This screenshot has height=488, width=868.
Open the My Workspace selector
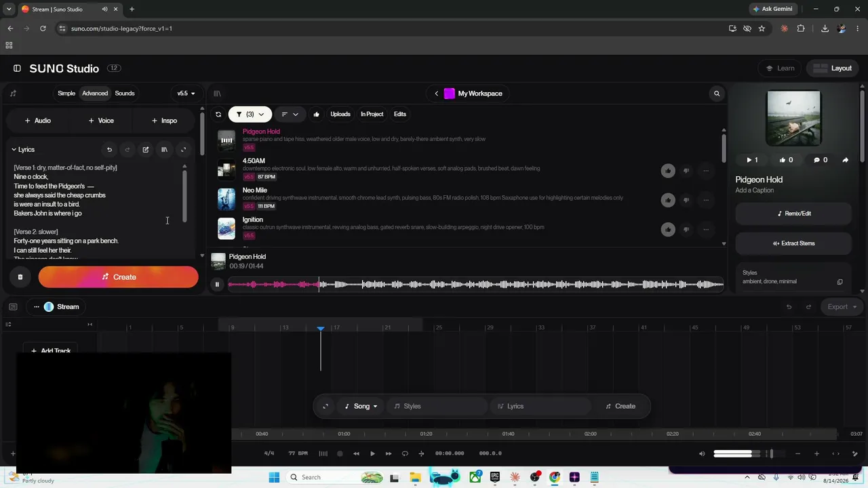coord(473,94)
